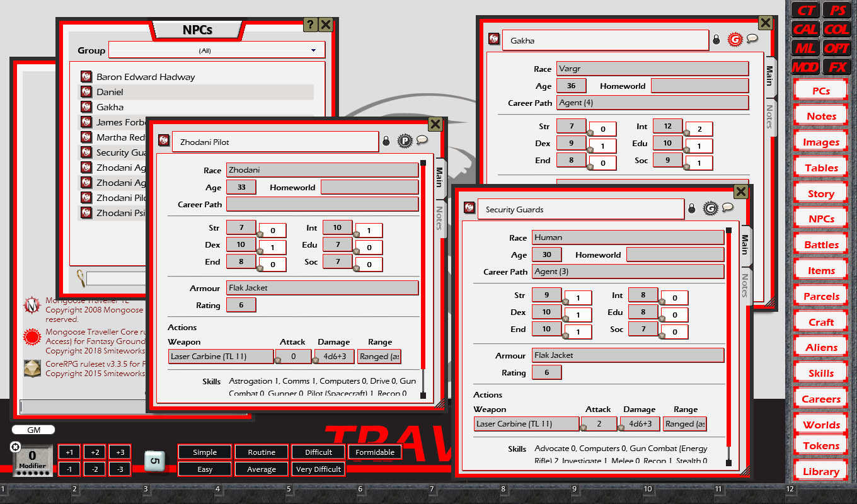
Task: Open the Effects window with the FX icon
Action: (x=838, y=67)
